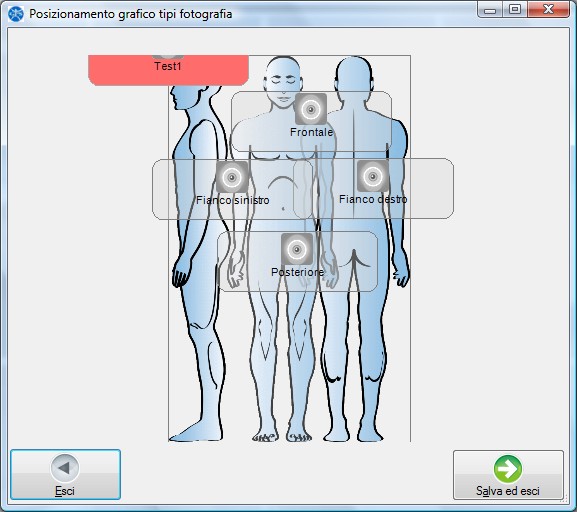The height and width of the screenshot is (512, 577).
Task: Click the back-view figure's head
Action: (354, 75)
